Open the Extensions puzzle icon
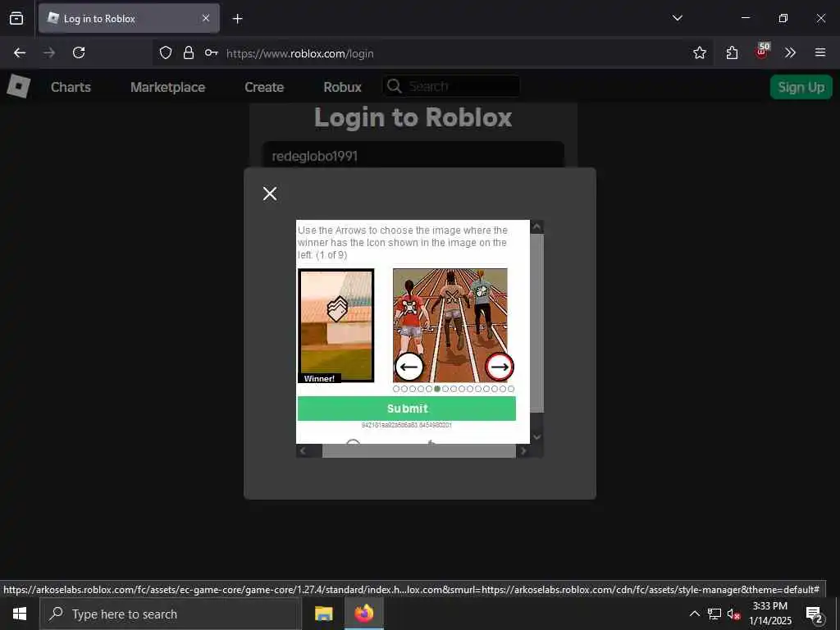This screenshot has width=840, height=630. click(x=732, y=52)
